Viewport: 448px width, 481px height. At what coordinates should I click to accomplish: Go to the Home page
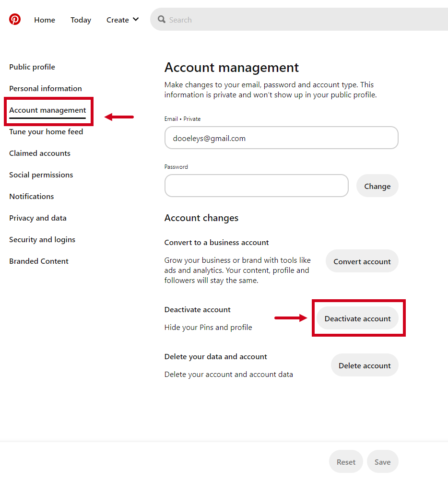(x=45, y=20)
